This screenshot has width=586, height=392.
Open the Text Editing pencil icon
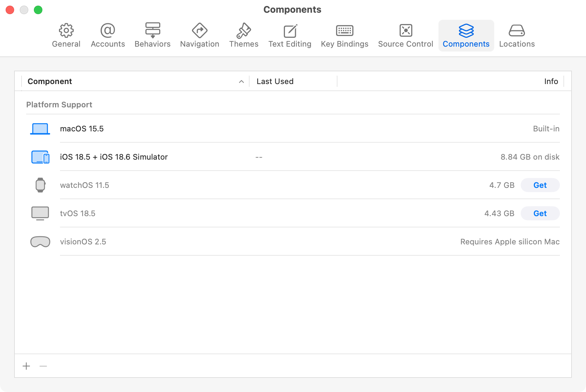pos(290,31)
